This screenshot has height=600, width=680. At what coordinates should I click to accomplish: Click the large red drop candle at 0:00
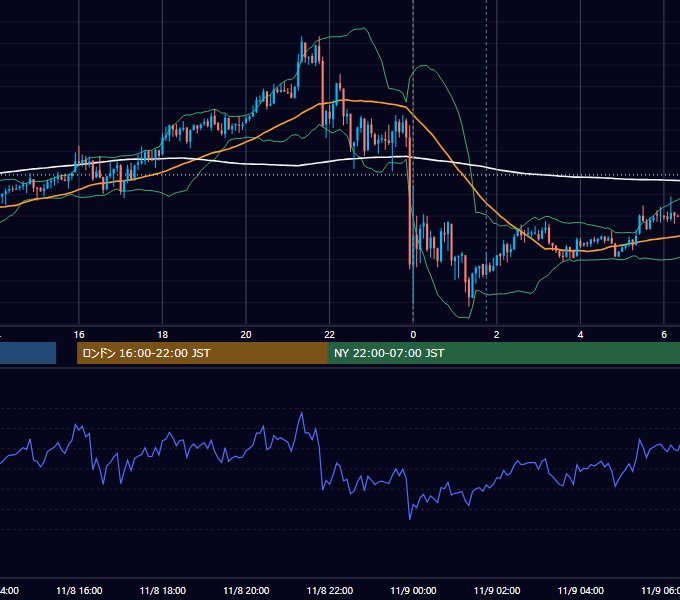pos(410,195)
